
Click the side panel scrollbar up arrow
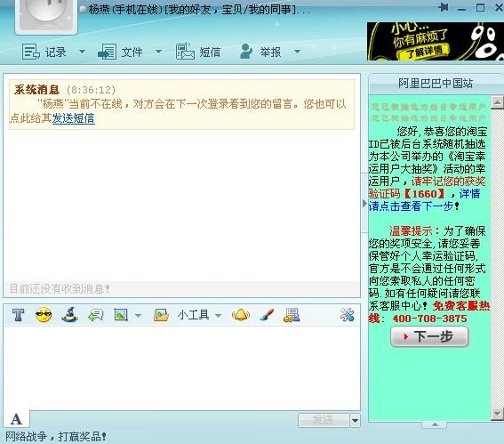click(497, 102)
